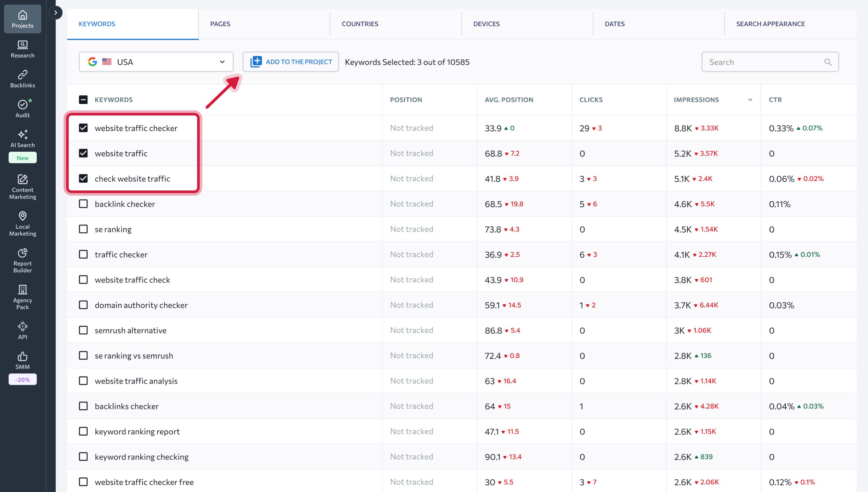Screen dimensions: 868x492
Task: Open the Backlinks section
Action: [22, 78]
